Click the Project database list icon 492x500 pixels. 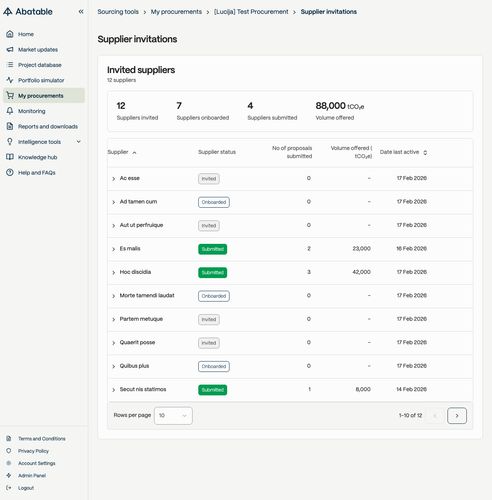point(10,65)
